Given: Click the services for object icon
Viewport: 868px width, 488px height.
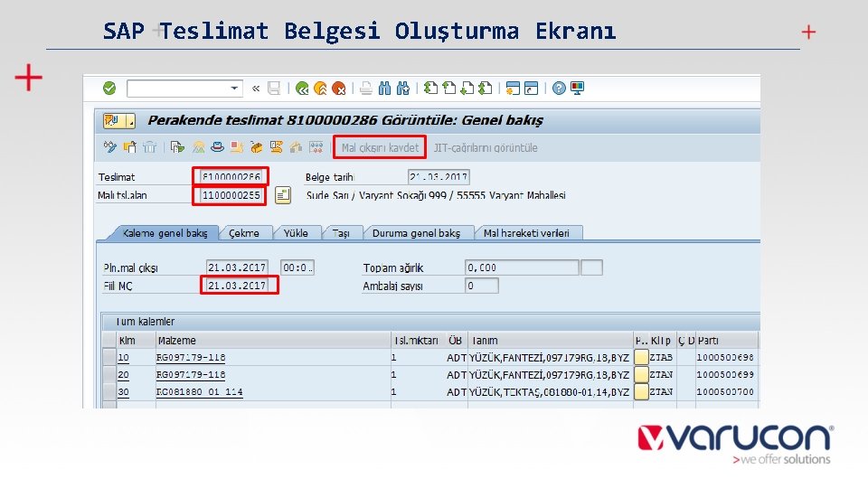Looking at the screenshot, I should (x=113, y=120).
